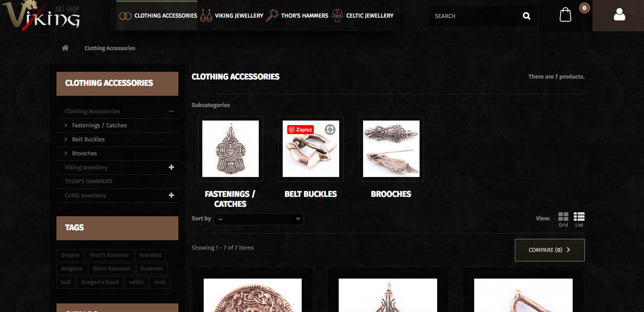Open the Belt Buckles sidebar link
The width and height of the screenshot is (644, 312).
coord(88,139)
